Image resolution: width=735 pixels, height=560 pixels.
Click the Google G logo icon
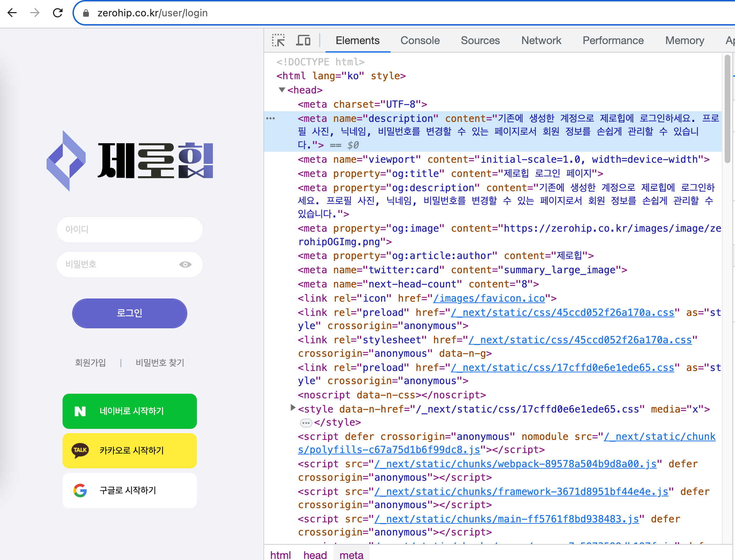point(80,490)
